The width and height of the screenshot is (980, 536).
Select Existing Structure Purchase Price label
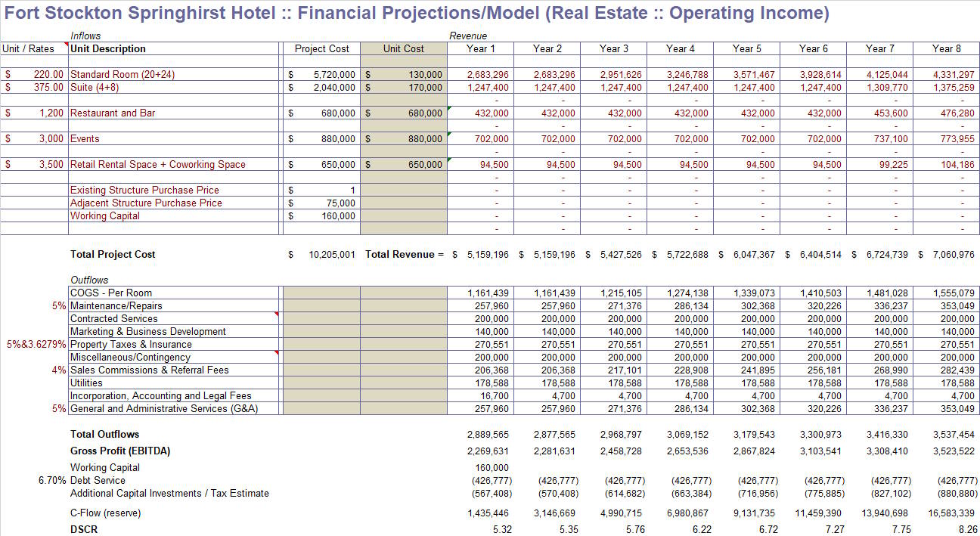(x=144, y=191)
